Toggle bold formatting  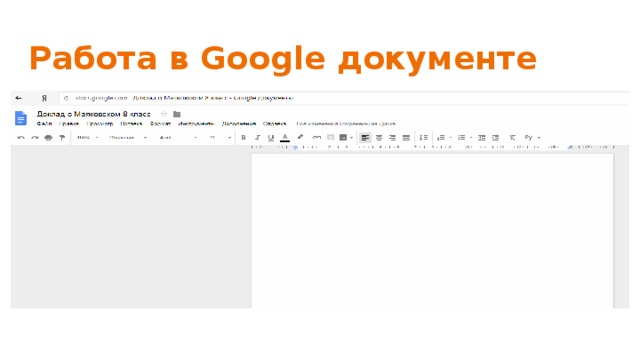(244, 138)
